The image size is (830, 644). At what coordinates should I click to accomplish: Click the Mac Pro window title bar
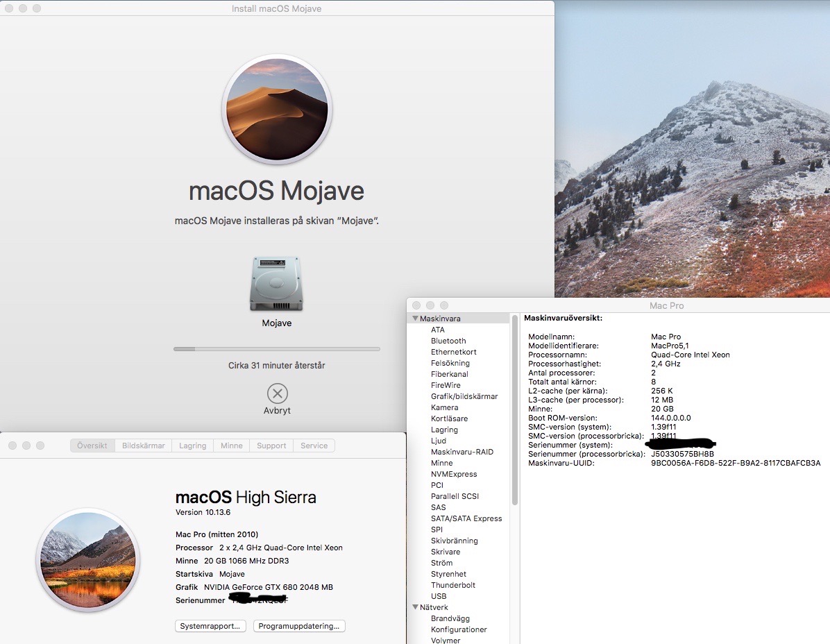[666, 305]
